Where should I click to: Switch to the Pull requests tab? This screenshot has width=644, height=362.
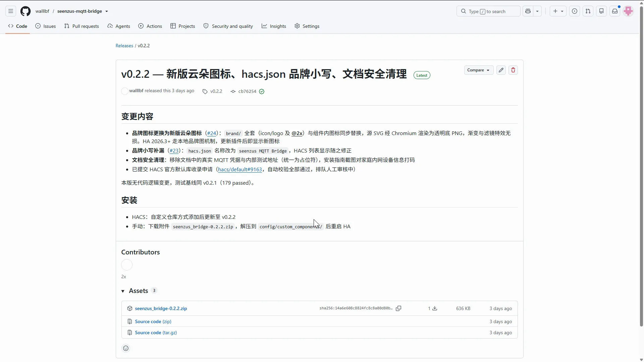coord(82,26)
